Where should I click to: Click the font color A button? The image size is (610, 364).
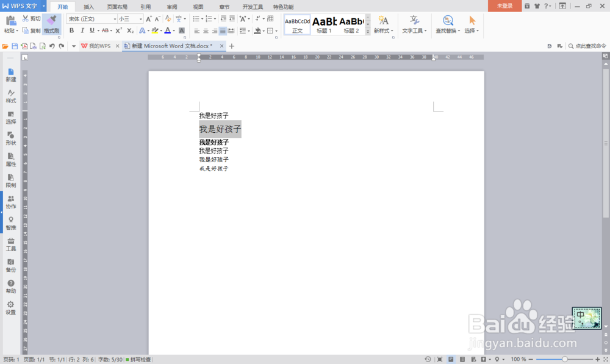tap(168, 30)
